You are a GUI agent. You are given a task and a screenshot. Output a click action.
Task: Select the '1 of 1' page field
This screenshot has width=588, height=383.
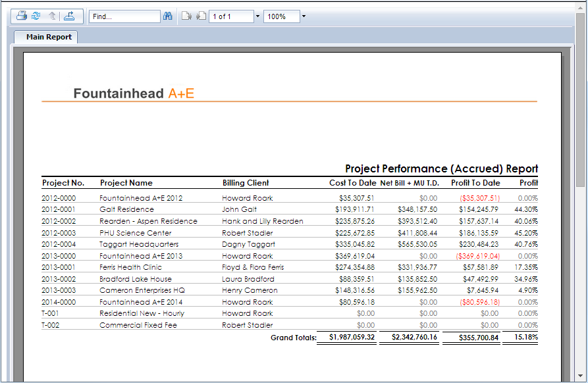click(x=231, y=16)
